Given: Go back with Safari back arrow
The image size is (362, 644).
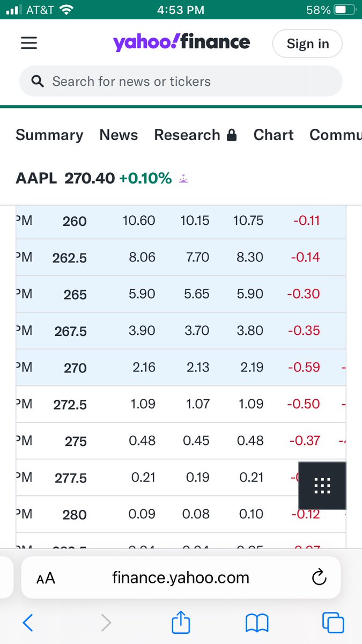Looking at the screenshot, I should coord(28,623).
